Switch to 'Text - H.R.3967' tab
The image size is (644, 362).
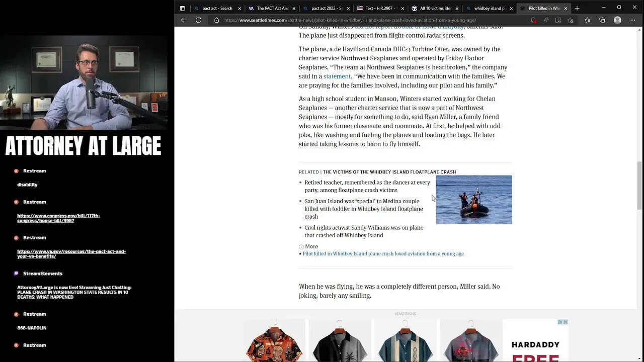pos(380,9)
